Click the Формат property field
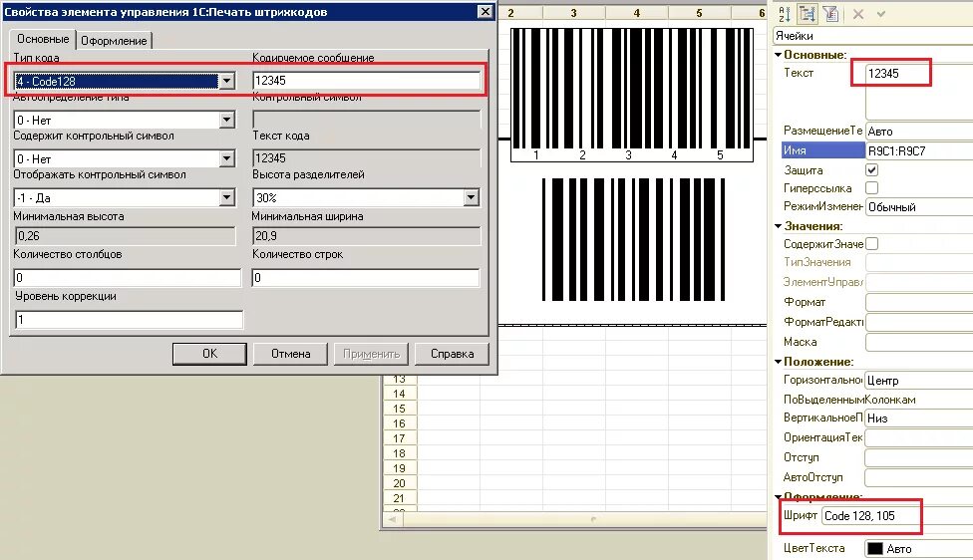 point(919,302)
